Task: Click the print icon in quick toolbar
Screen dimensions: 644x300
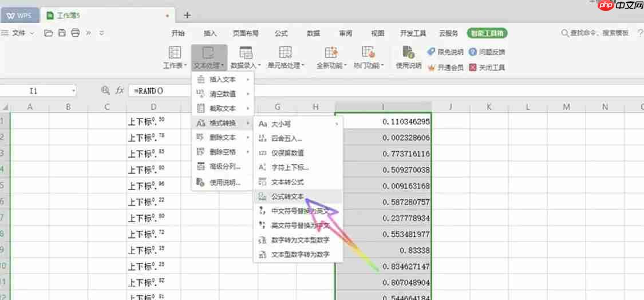Action: [75, 33]
